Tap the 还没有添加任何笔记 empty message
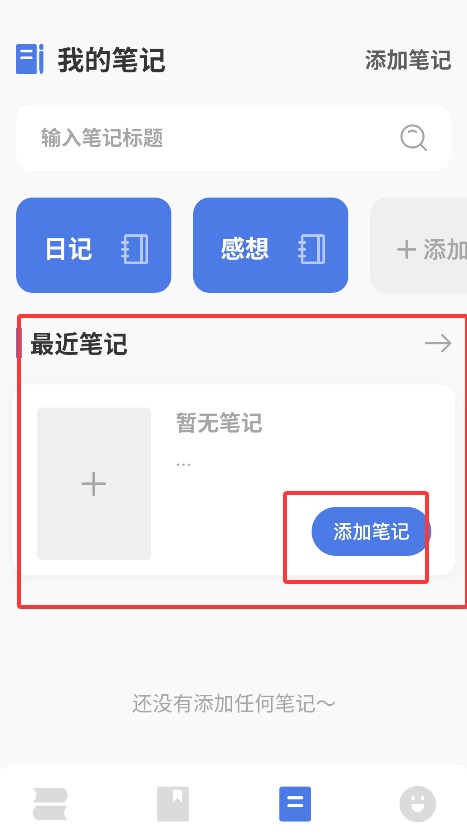 point(234,704)
